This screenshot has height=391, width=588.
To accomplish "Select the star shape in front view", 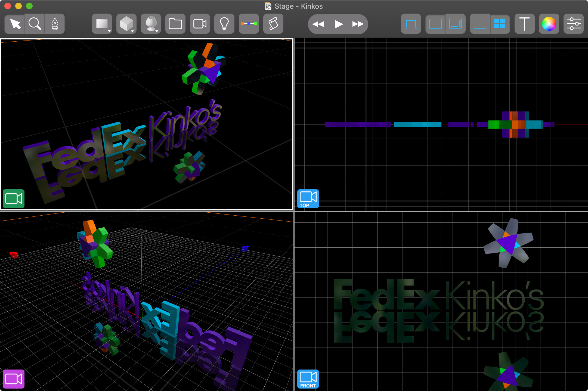I will click(x=508, y=243).
